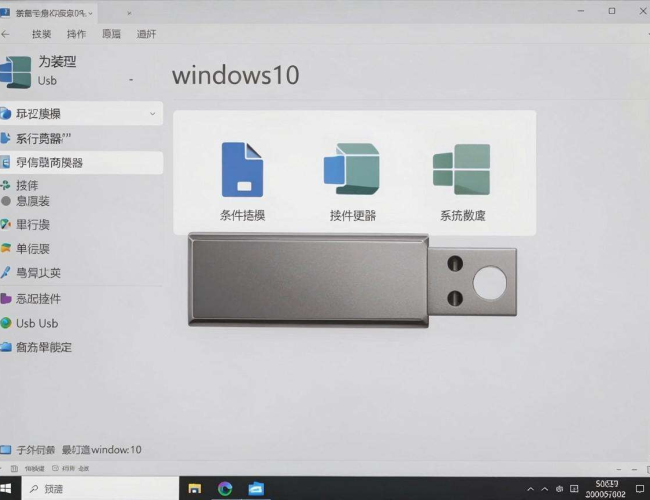Click the blue pen icon in the sidebar

click(5, 272)
